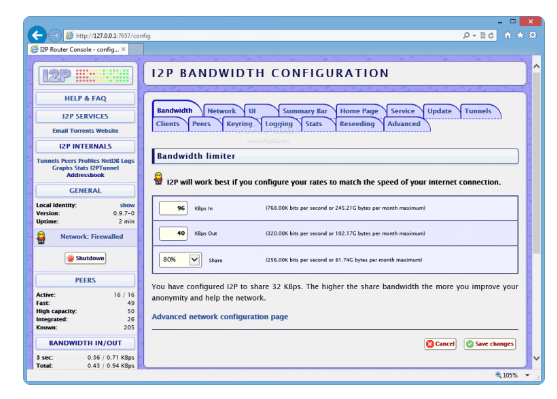Click Save changes button
Viewport: 557px width, 399px height.
click(490, 344)
